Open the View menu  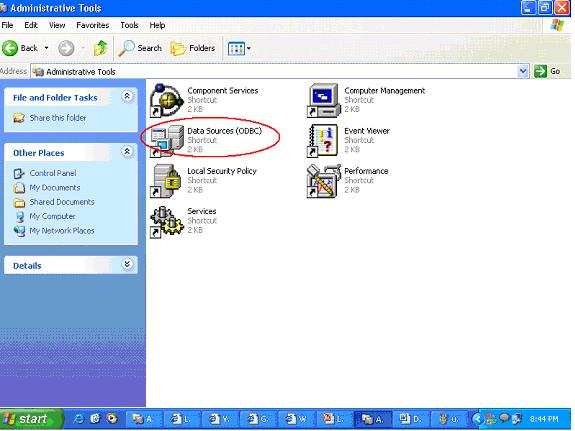coord(57,25)
